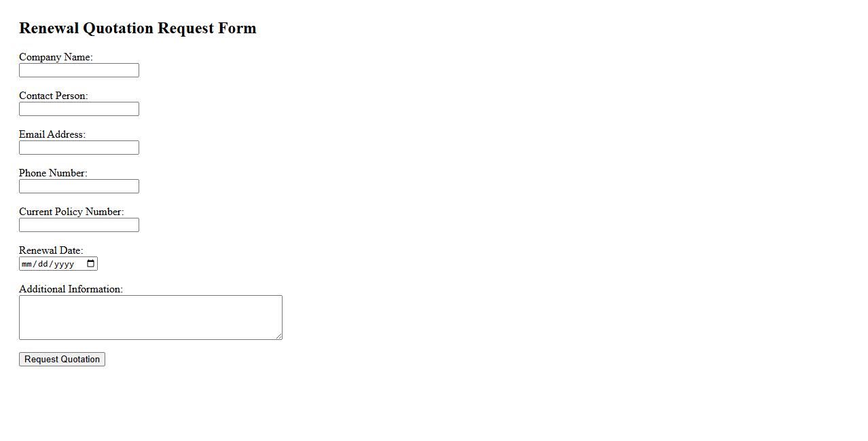Click the "Phone Number:" label text
This screenshot has width=868, height=441.
point(53,173)
